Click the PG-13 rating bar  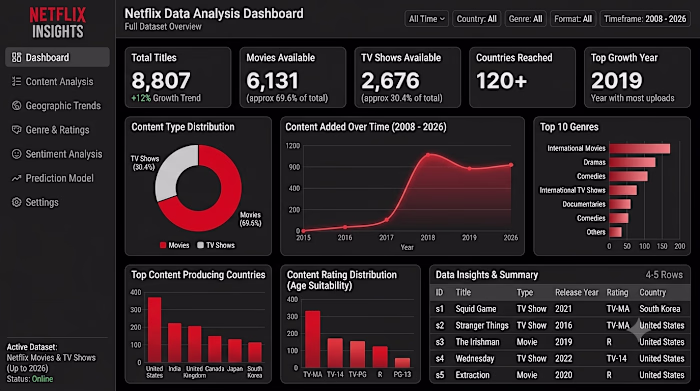[402, 363]
